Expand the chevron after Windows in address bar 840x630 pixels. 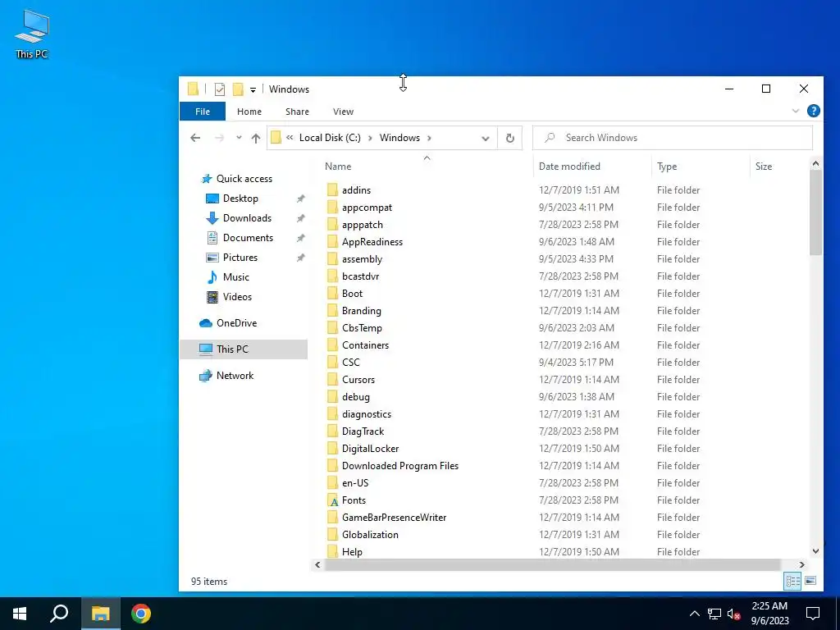click(x=429, y=138)
